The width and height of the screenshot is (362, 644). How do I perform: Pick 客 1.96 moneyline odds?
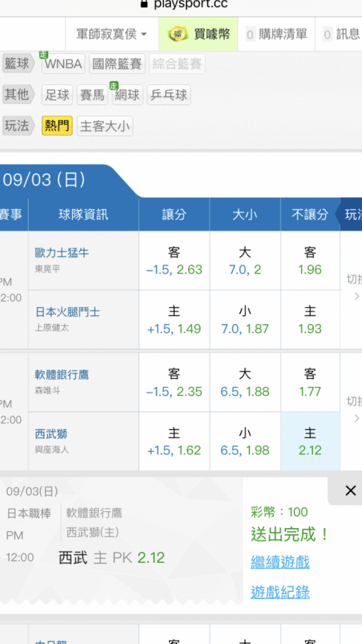[310, 261]
